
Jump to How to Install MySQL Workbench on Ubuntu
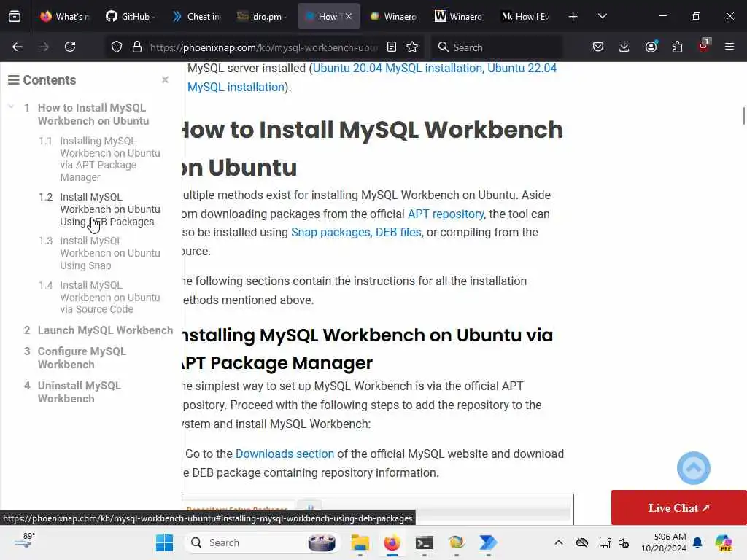(93, 114)
